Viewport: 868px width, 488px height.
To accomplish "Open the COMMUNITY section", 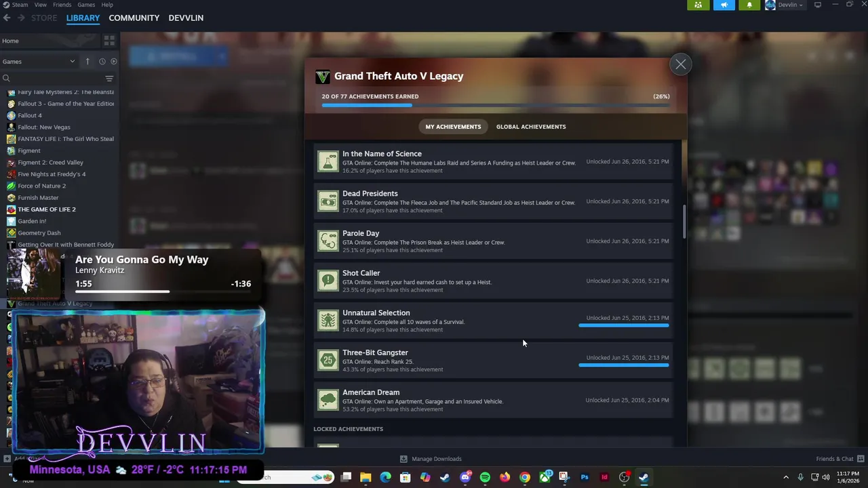I will (x=134, y=18).
